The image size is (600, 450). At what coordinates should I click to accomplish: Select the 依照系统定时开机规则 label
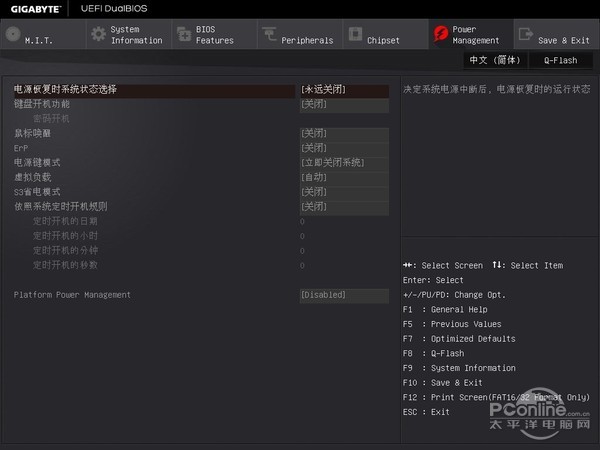(61, 207)
